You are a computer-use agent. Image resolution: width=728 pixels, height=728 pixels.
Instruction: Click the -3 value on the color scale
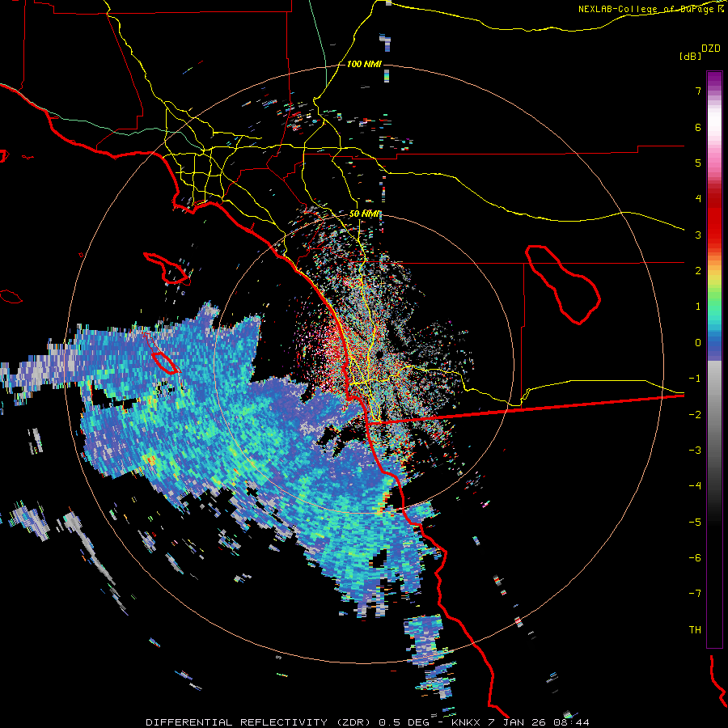(695, 451)
